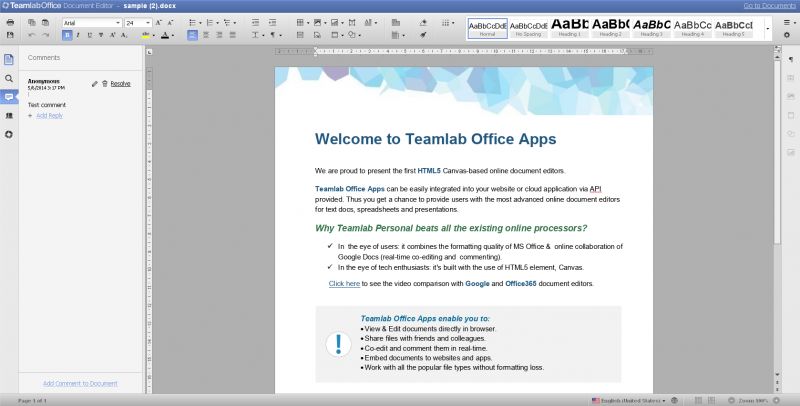Screen dimensions: 800x406
Task: Apply the Heading 1 style
Action: click(x=569, y=28)
